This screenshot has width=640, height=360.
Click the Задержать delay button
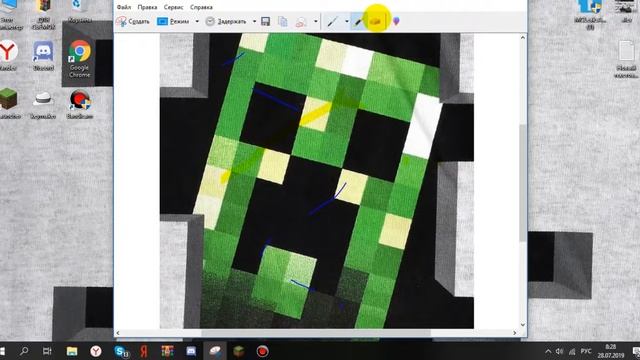(226, 21)
